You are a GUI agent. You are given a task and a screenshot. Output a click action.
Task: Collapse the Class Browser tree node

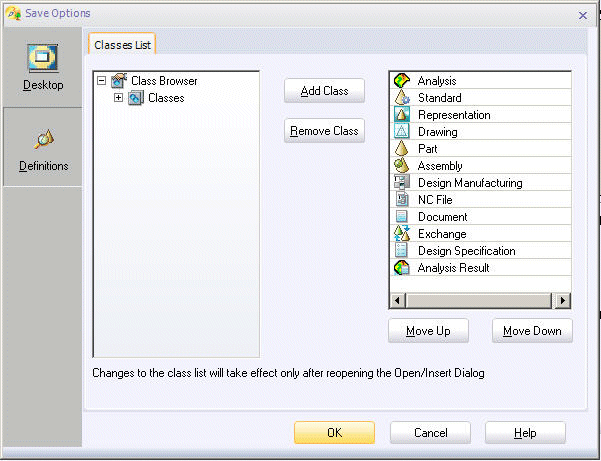[x=102, y=81]
